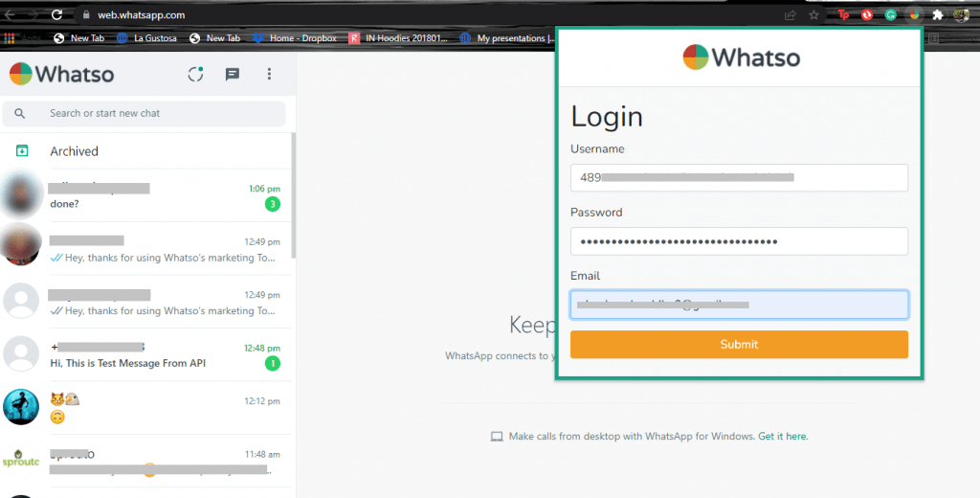Open the La Gustosa bookmark
980x498 pixels.
[146, 38]
